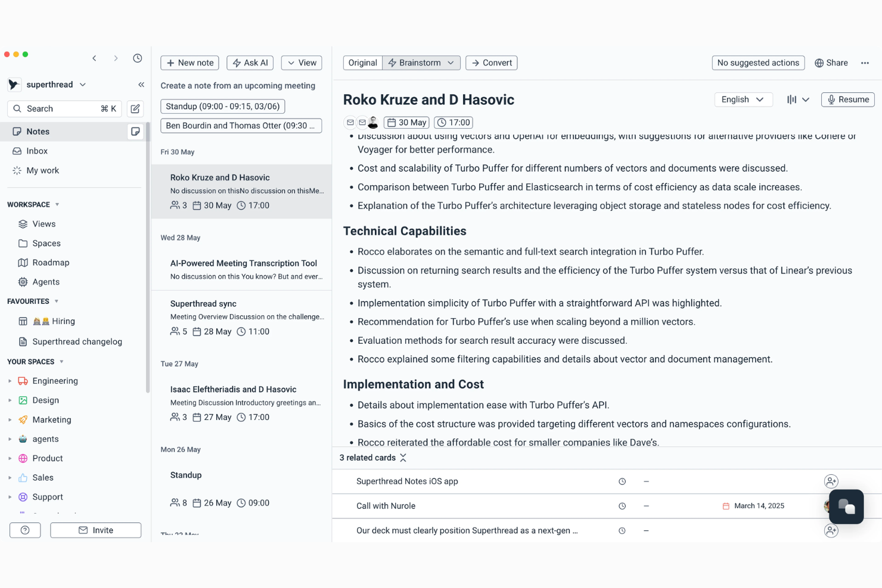Screen dimensions: 882x588
Task: Click the floating chat widget icon
Action: [x=846, y=506]
